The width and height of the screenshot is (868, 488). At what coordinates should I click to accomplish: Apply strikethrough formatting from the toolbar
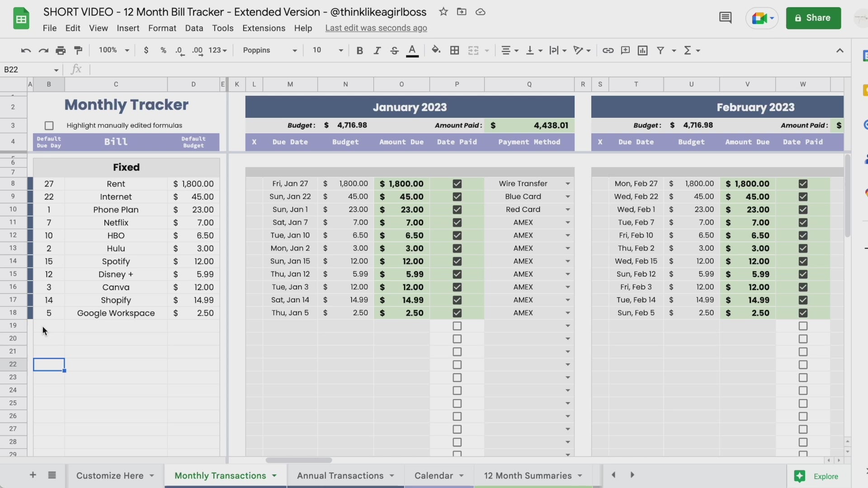pos(394,50)
